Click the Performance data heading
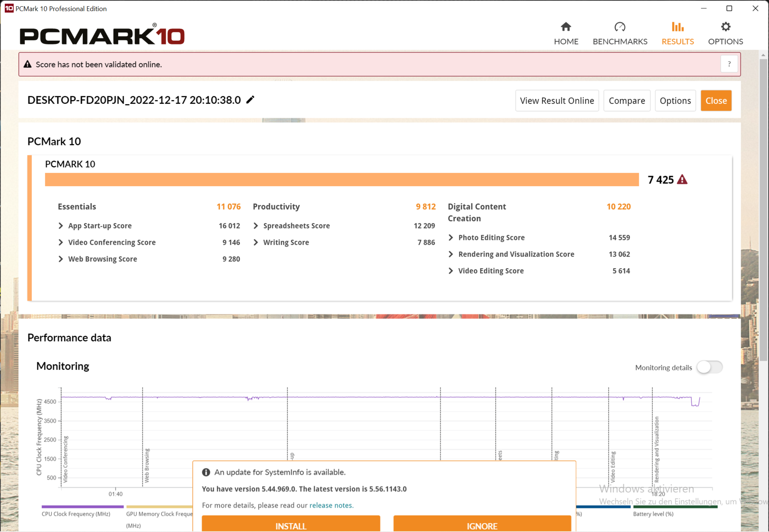 pyautogui.click(x=69, y=338)
